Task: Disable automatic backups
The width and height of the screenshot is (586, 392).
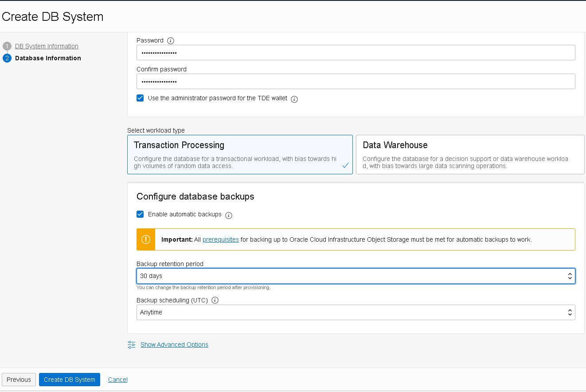Action: tap(140, 214)
